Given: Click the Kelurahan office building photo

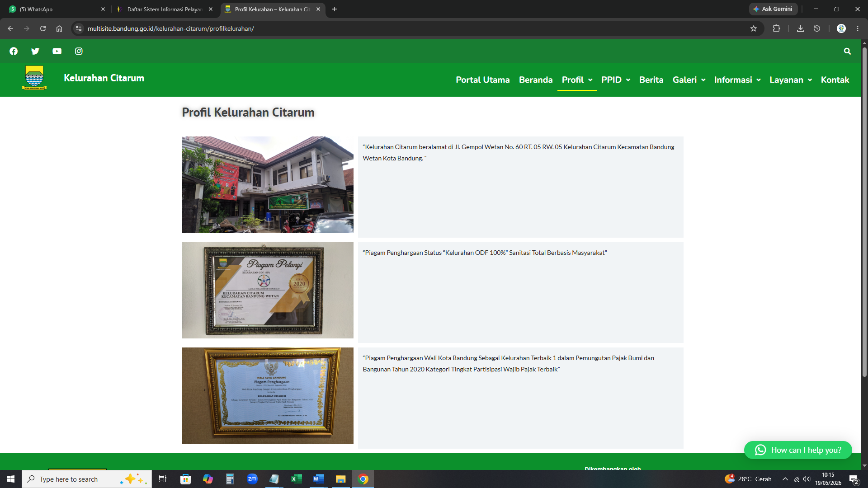Looking at the screenshot, I should coord(268,185).
